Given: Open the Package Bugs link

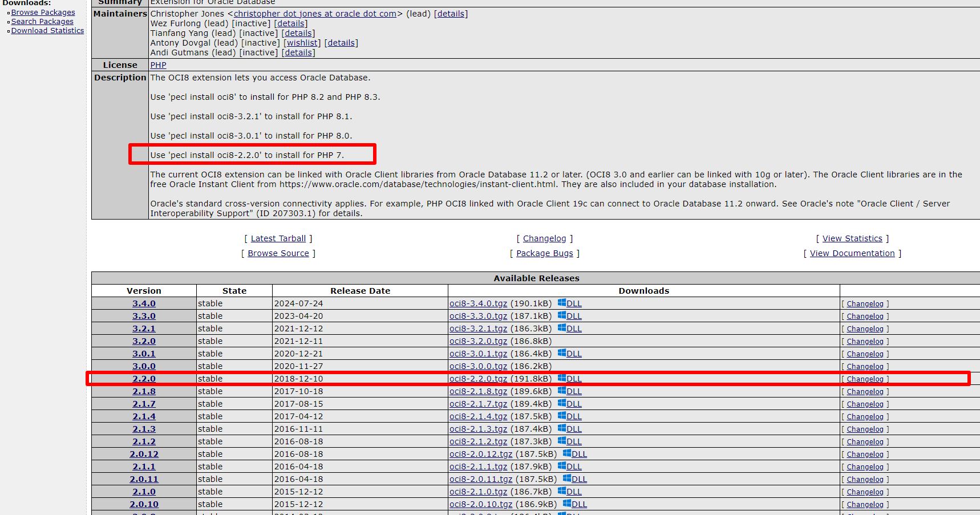Looking at the screenshot, I should click(545, 253).
